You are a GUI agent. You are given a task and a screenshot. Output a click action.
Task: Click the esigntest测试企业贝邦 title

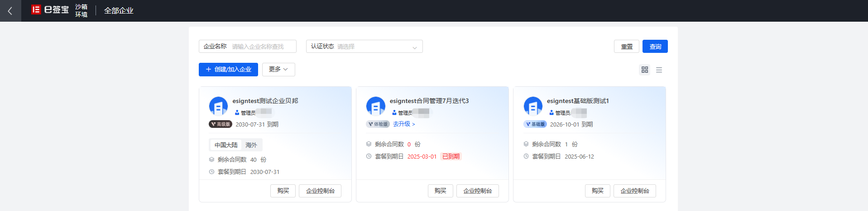[265, 101]
